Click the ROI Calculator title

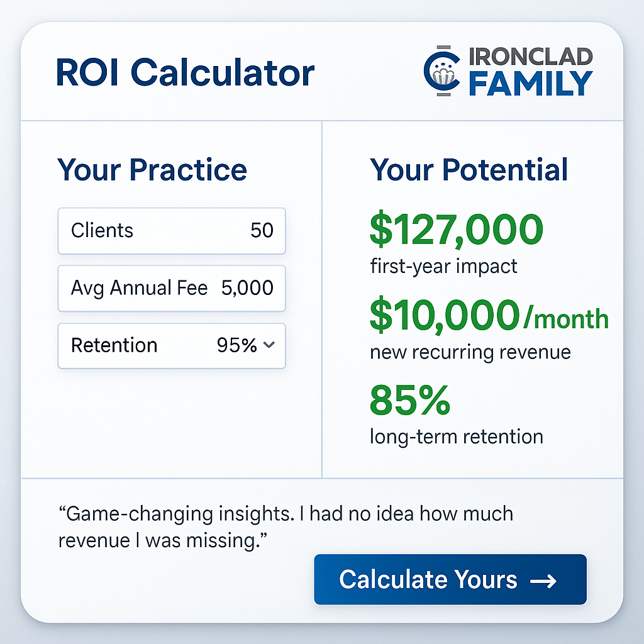pos(185,72)
